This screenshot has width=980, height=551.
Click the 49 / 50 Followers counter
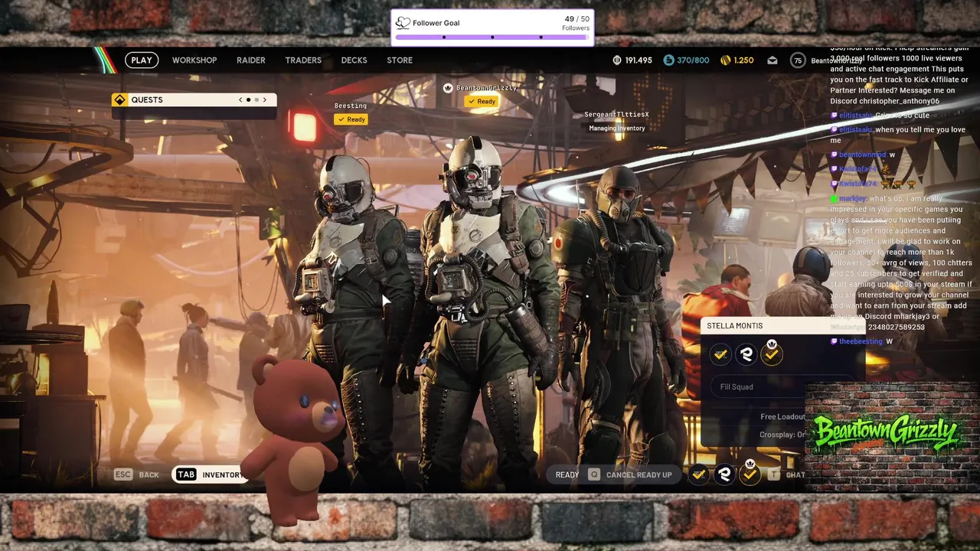tap(576, 23)
